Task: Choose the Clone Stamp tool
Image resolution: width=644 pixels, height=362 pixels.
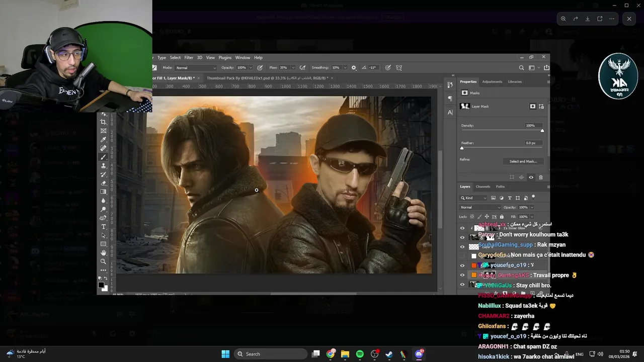Action: tap(104, 165)
